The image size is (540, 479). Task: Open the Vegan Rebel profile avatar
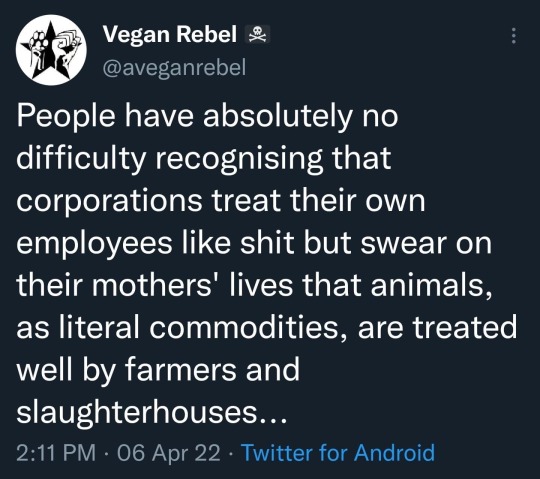[51, 50]
